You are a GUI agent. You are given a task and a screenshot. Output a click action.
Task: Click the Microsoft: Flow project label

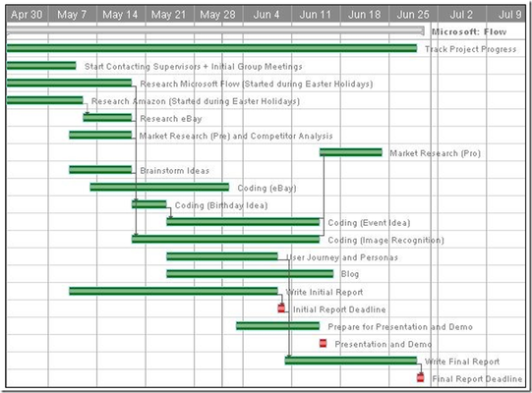[469, 31]
